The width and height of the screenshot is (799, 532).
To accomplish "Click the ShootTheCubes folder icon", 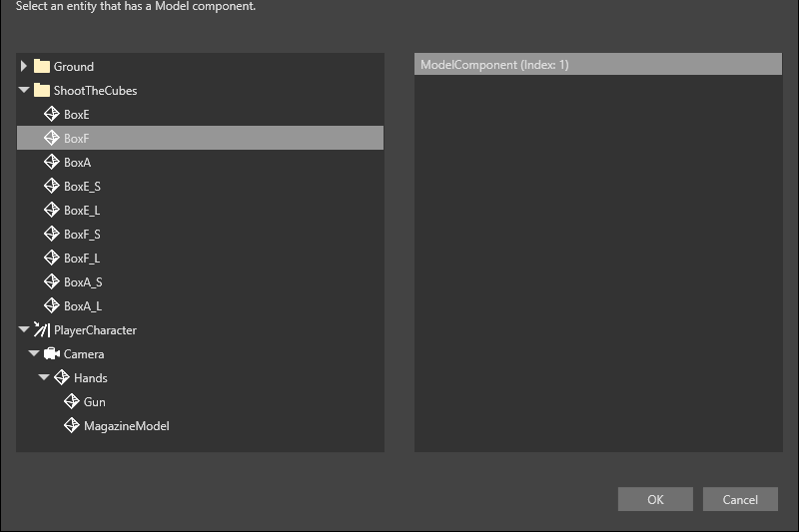I will click(x=42, y=90).
